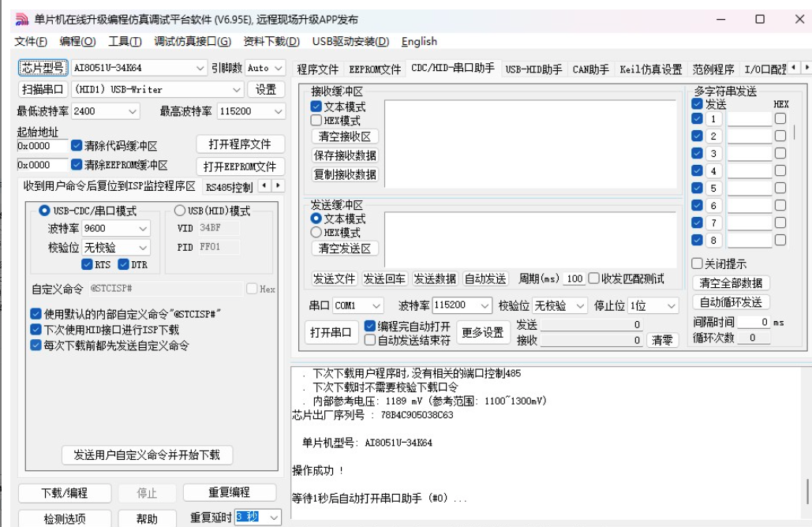Toggle the DTR checkbox
The height and width of the screenshot is (527, 812).
click(123, 264)
